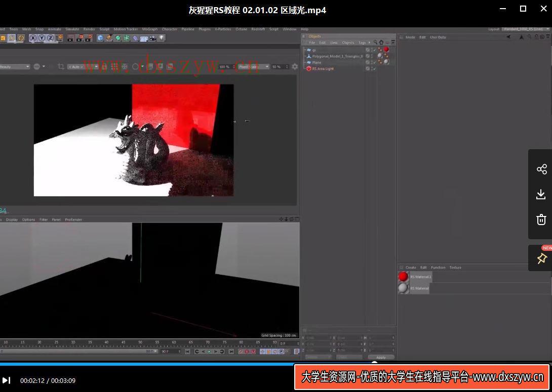Click the video player play/next button
552x392 pixels.
click(7, 380)
